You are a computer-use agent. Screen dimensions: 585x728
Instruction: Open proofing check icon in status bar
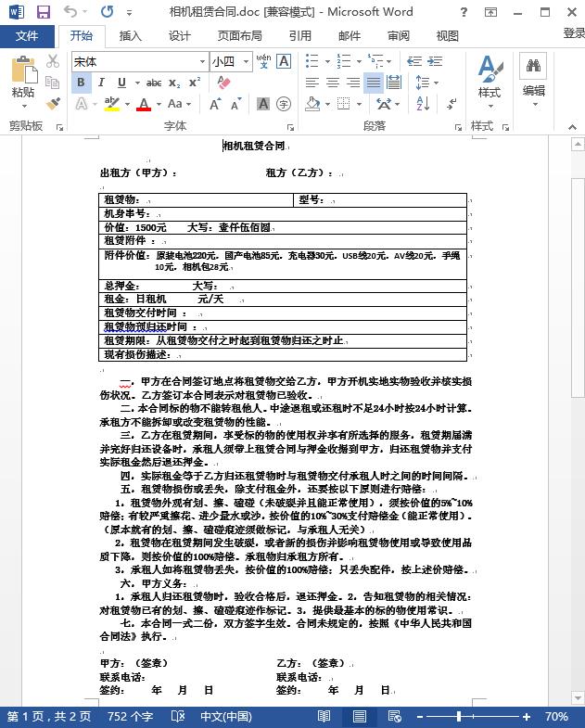click(x=178, y=716)
